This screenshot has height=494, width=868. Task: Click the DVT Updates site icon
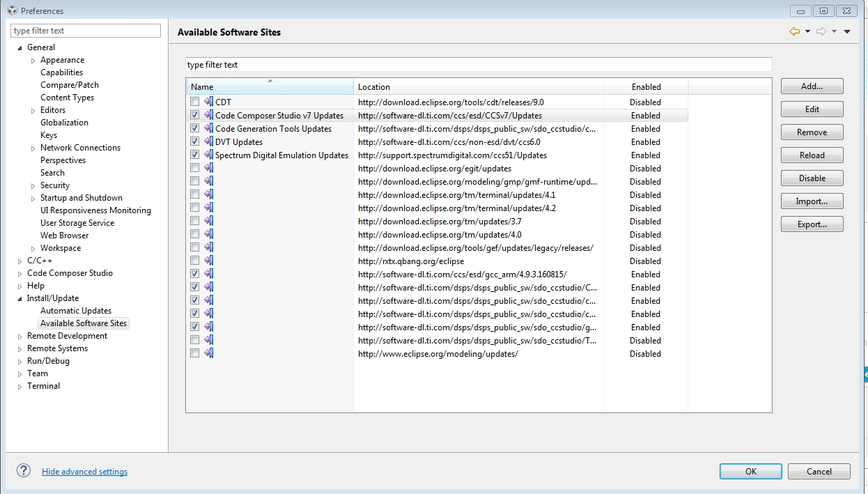pyautogui.click(x=208, y=141)
